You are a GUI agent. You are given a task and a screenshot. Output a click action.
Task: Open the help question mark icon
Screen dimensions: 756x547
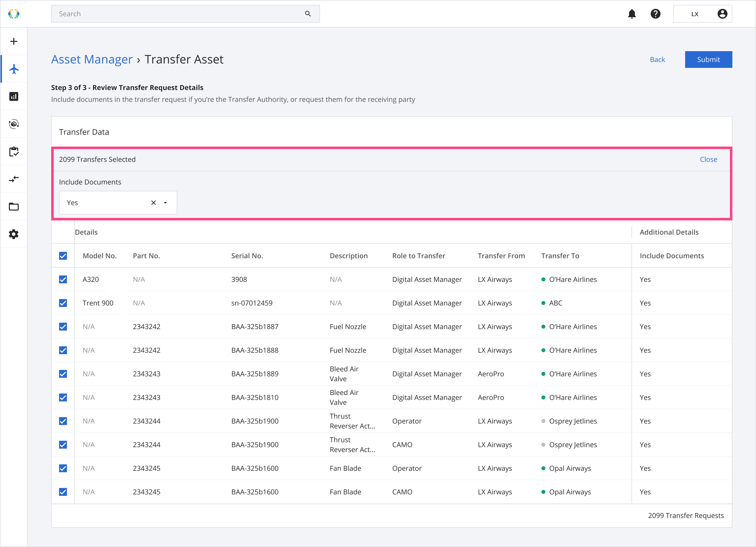(655, 14)
